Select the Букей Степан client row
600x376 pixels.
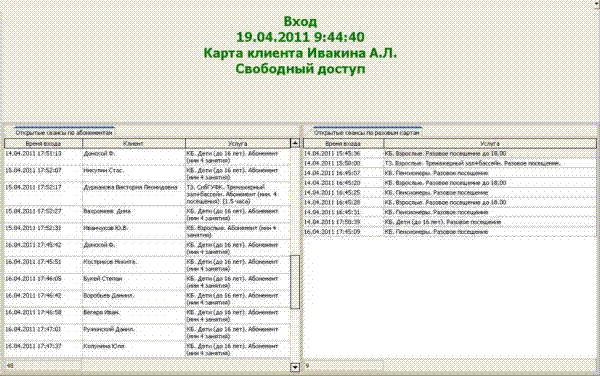[x=148, y=282]
